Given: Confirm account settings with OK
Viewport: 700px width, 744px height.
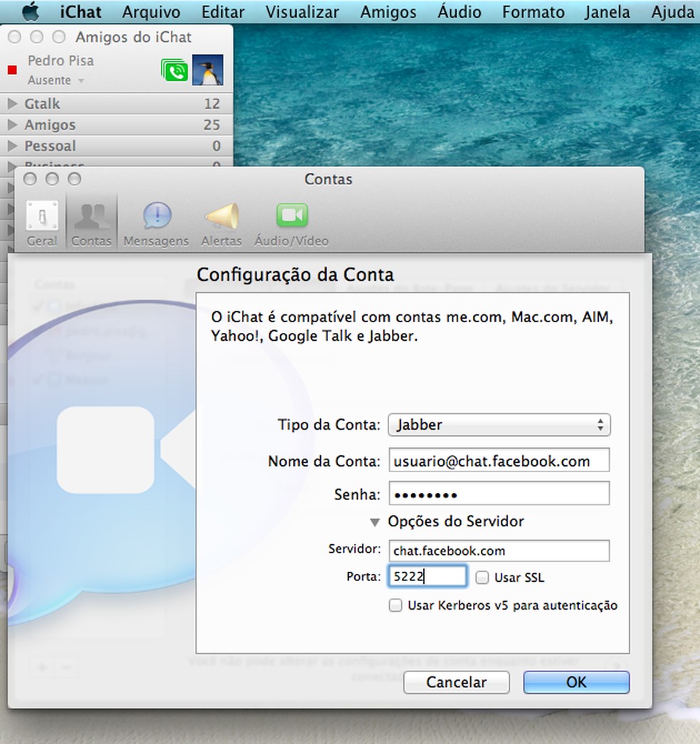Looking at the screenshot, I should tap(576, 682).
